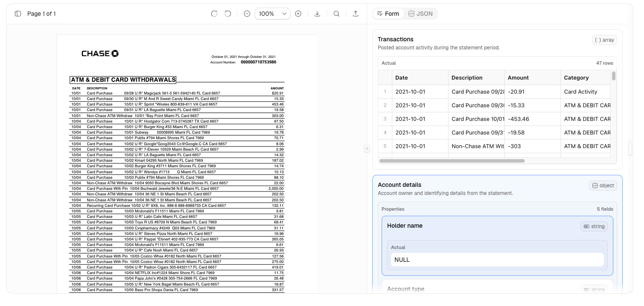Rotate page counterclockwise icon
Image resolution: width=644 pixels, height=306 pixels.
[228, 14]
